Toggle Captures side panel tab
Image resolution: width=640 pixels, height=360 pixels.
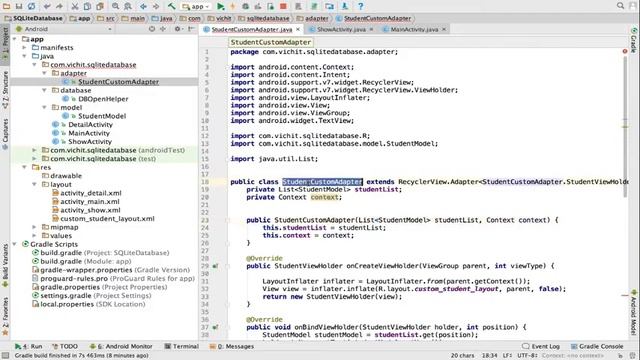click(5, 134)
